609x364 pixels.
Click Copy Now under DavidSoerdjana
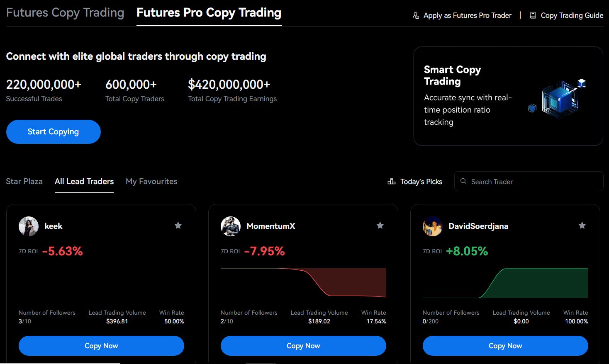pyautogui.click(x=505, y=345)
